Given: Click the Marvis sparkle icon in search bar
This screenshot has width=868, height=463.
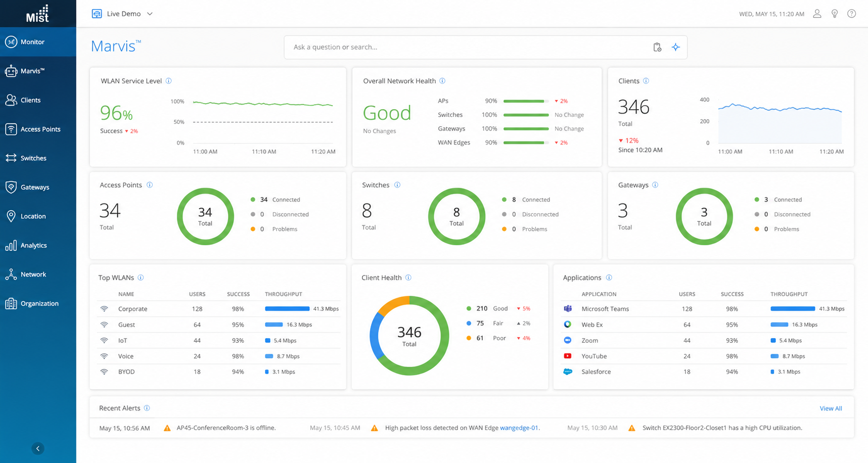Looking at the screenshot, I should point(676,47).
